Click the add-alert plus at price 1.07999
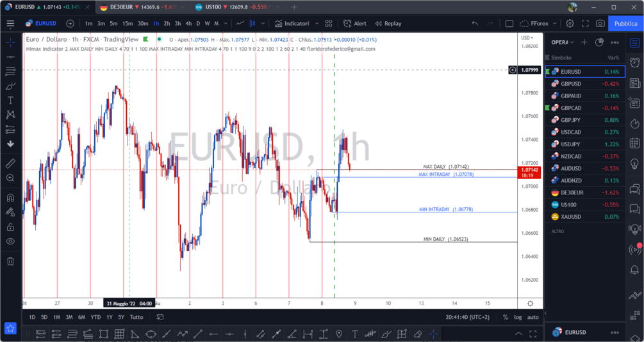Screen dimensions: 644x342 513,70
